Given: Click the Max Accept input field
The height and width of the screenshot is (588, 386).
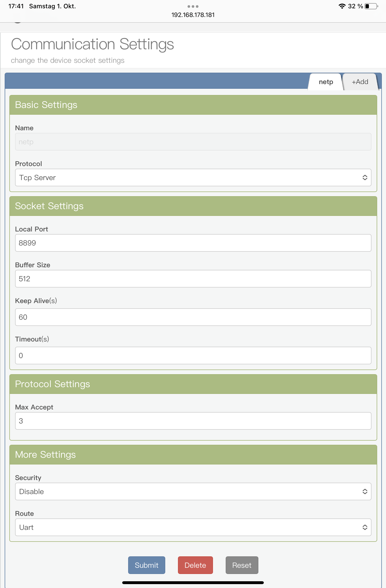Looking at the screenshot, I should pyautogui.click(x=193, y=421).
